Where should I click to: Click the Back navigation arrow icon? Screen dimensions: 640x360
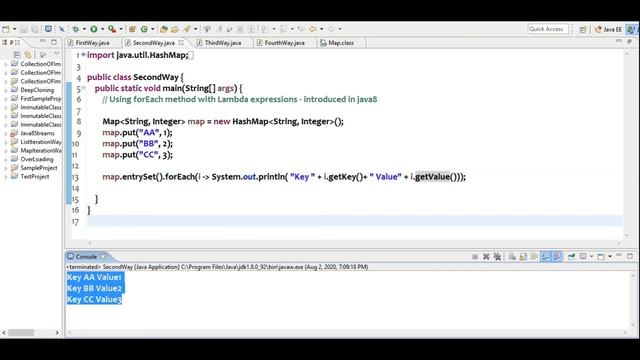tap(313, 29)
